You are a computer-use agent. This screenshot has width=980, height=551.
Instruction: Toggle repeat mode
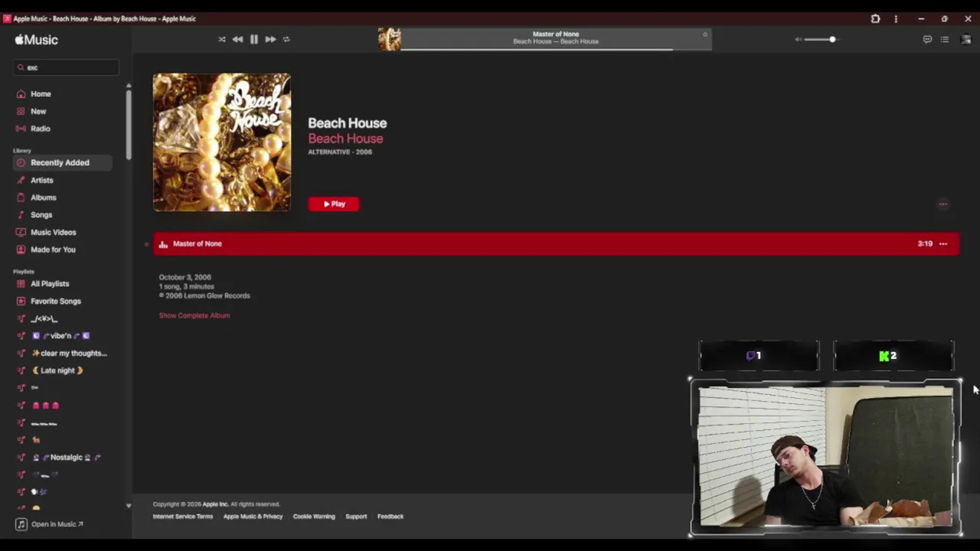286,39
